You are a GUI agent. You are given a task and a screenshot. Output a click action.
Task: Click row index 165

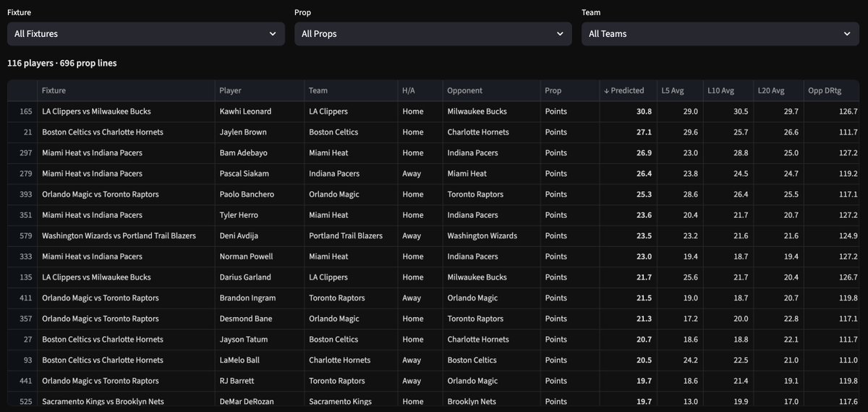coord(22,112)
